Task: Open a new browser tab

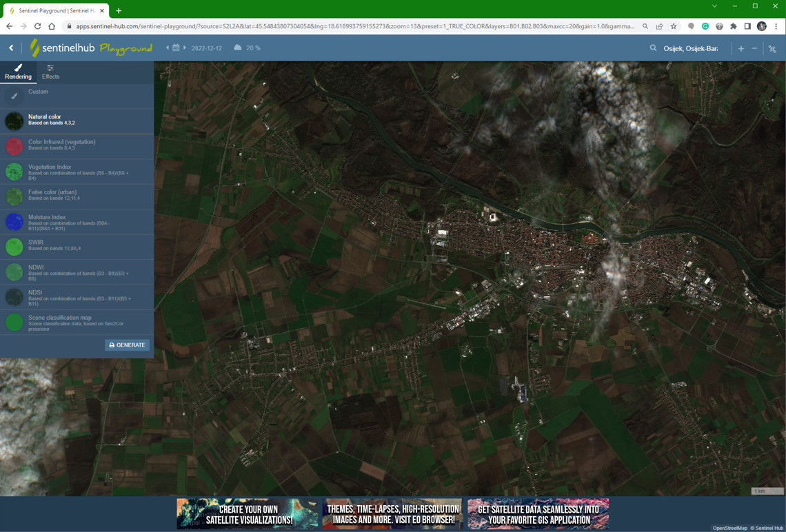Action: click(119, 10)
